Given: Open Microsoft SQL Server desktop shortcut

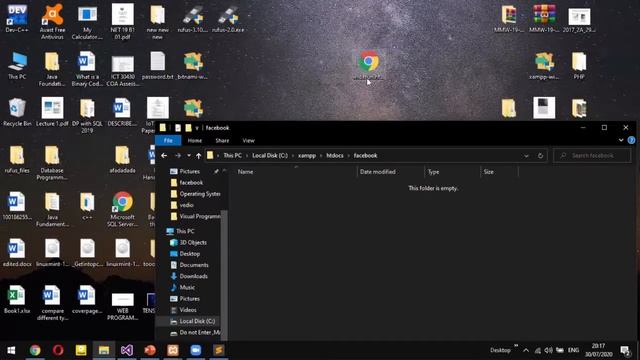Looking at the screenshot, I should coord(122,209).
